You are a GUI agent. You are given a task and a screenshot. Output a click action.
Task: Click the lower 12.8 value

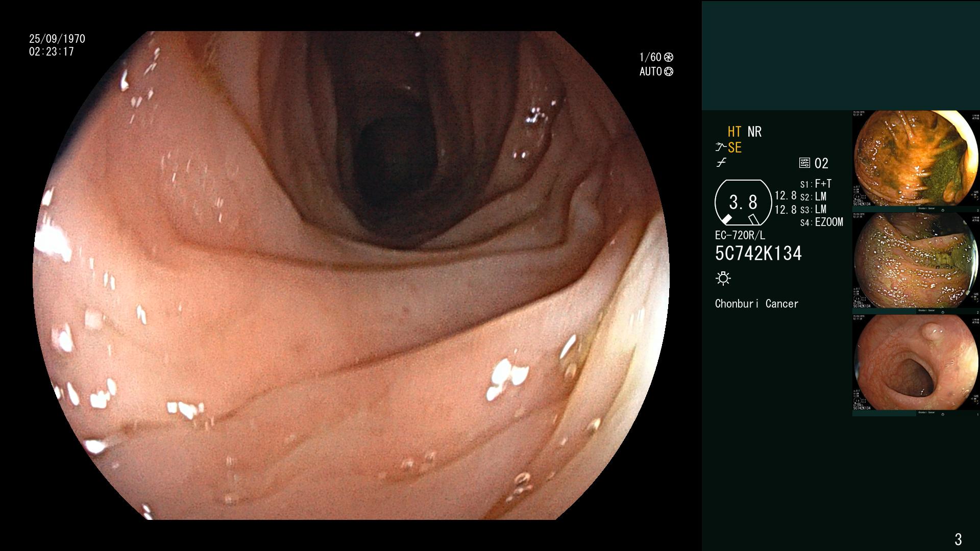(786, 210)
